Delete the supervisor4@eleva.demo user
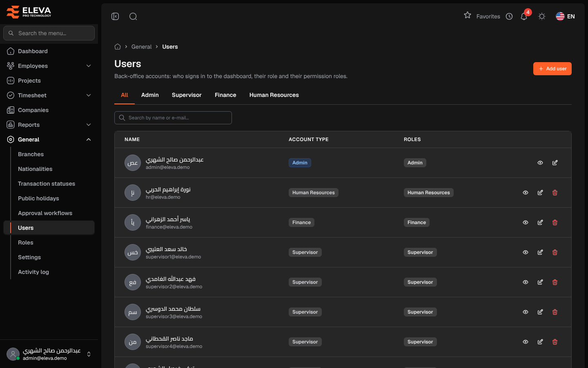This screenshot has width=588, height=368. click(555, 342)
